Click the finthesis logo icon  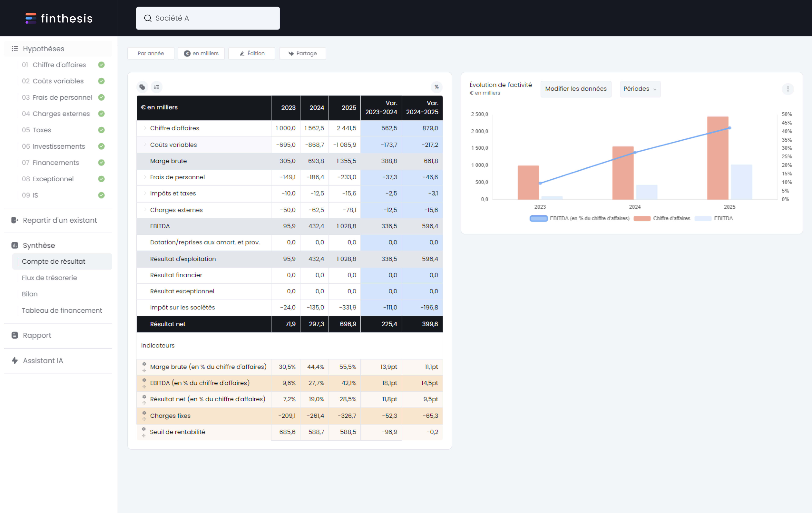pos(31,18)
